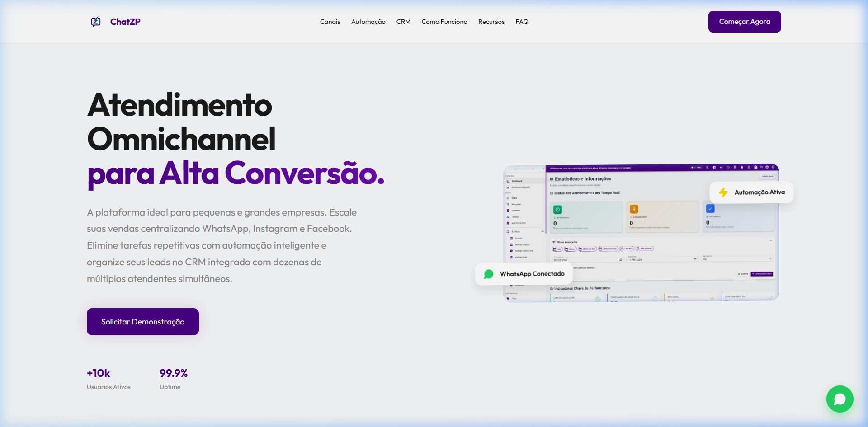Viewport: 868px width, 427px height.
Task: Click the lightning bolt Automação Ativa icon
Action: (723, 192)
